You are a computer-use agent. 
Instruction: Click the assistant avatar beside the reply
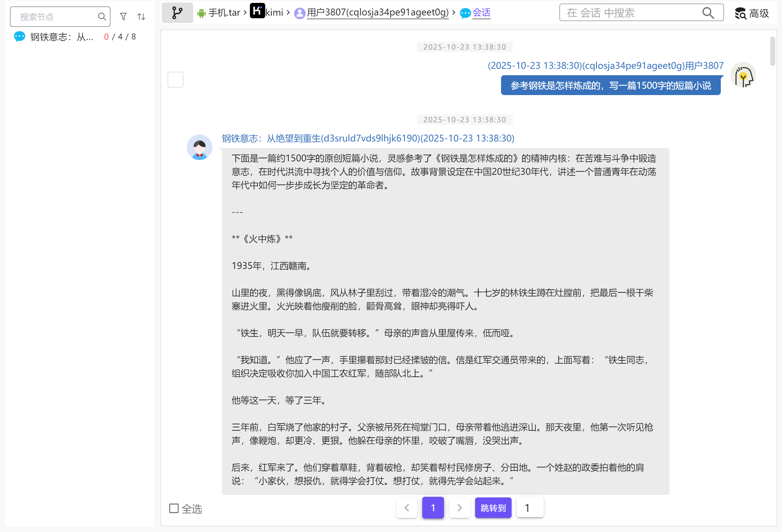click(x=199, y=147)
